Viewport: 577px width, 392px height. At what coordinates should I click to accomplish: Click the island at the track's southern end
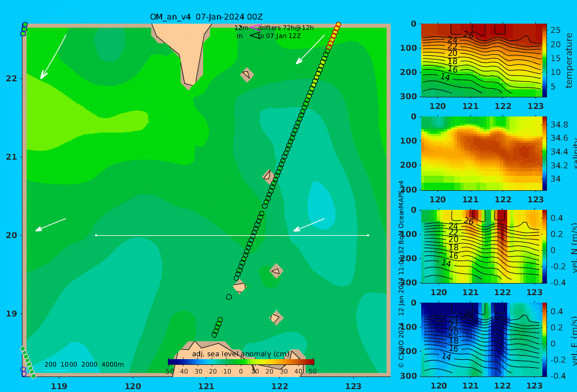click(239, 287)
